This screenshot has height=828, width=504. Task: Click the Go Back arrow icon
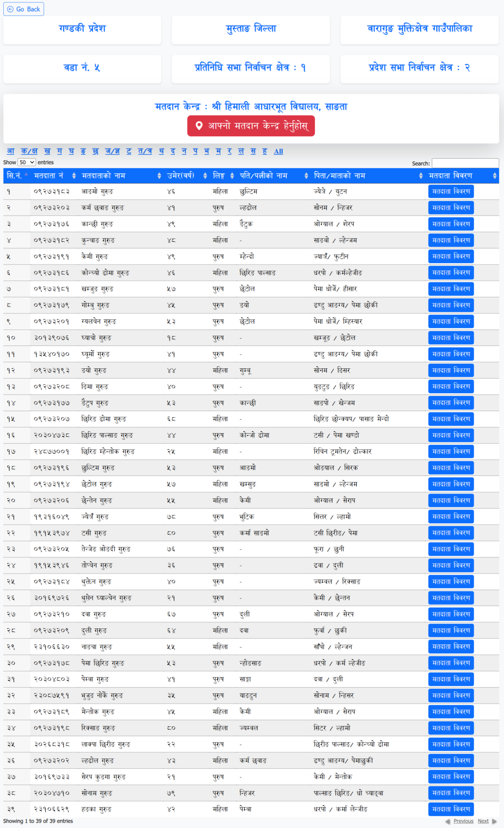point(10,9)
